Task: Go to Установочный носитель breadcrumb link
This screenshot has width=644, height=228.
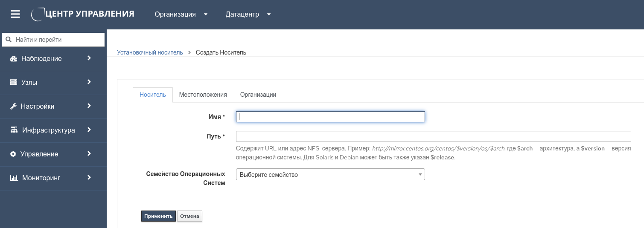Action: point(150,52)
